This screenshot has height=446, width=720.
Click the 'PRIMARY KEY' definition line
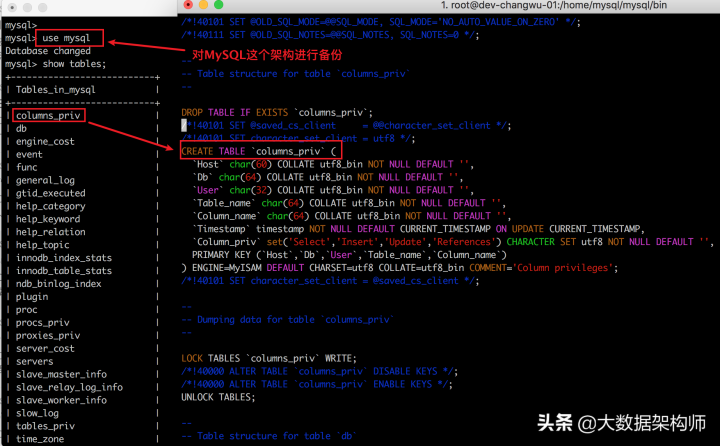(349, 254)
